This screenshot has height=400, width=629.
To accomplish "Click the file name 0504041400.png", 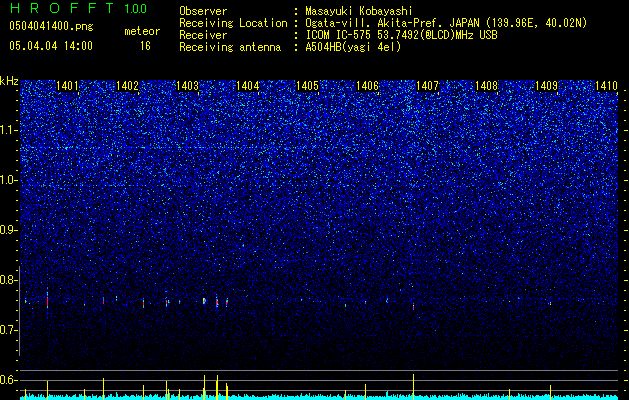I will click(x=51, y=26).
